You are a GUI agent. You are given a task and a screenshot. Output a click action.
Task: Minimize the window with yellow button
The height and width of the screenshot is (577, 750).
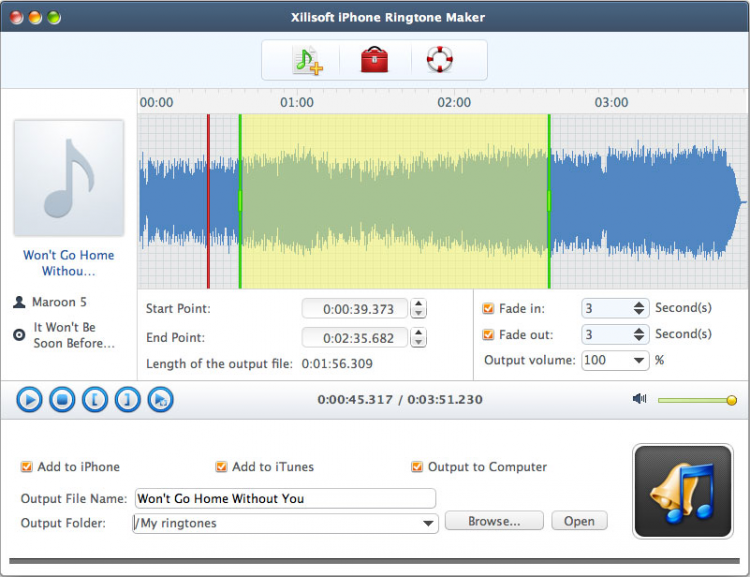tap(35, 18)
